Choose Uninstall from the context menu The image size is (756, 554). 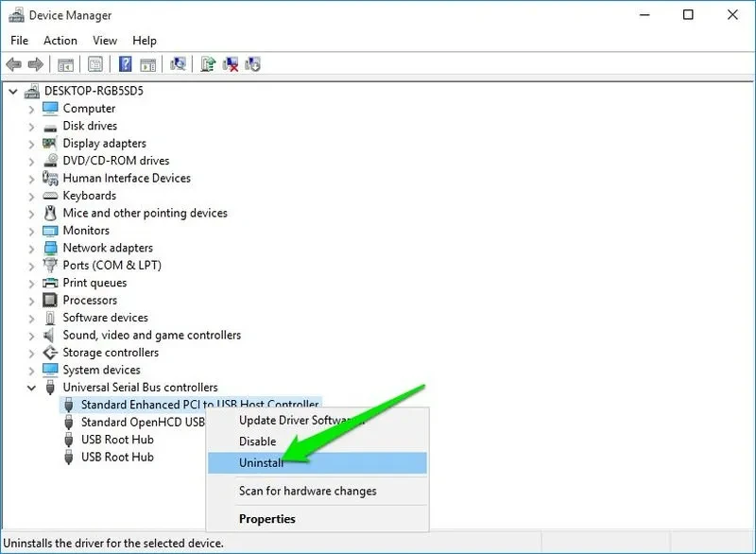pyautogui.click(x=261, y=462)
